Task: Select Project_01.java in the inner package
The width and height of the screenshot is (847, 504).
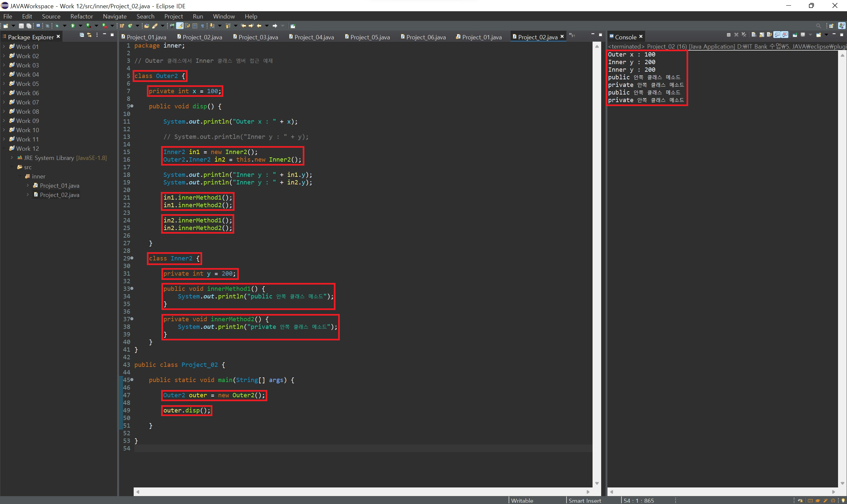Action: point(60,185)
